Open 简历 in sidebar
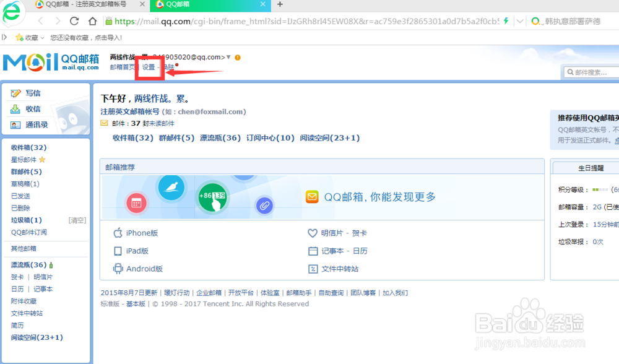This screenshot has width=619, height=364. (x=17, y=326)
